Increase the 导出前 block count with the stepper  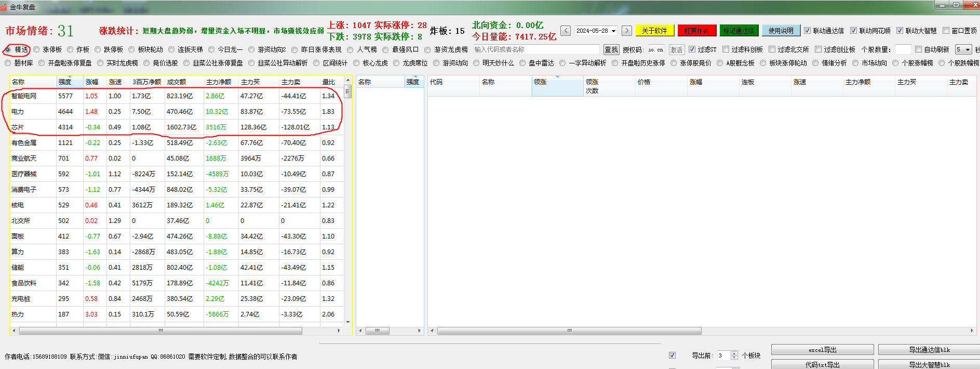(x=734, y=353)
